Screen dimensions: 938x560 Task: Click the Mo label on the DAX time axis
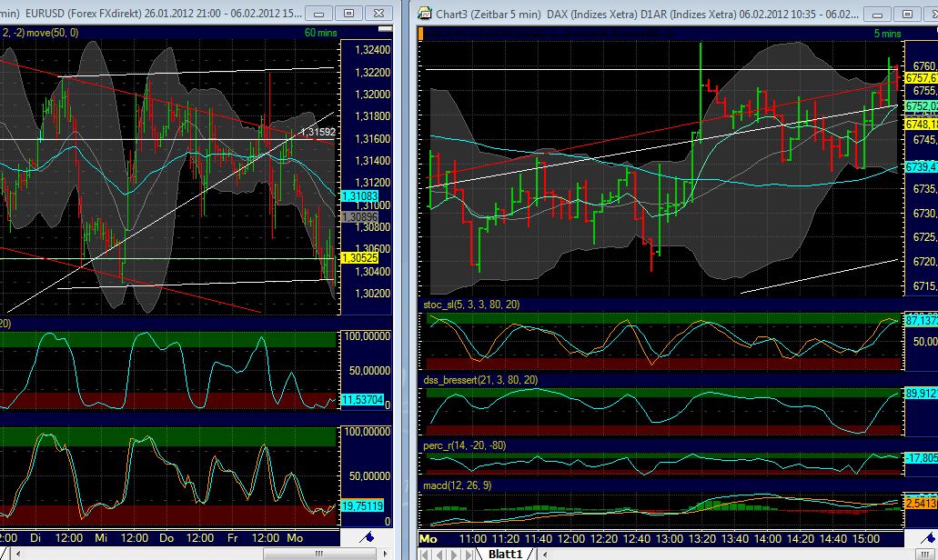428,538
